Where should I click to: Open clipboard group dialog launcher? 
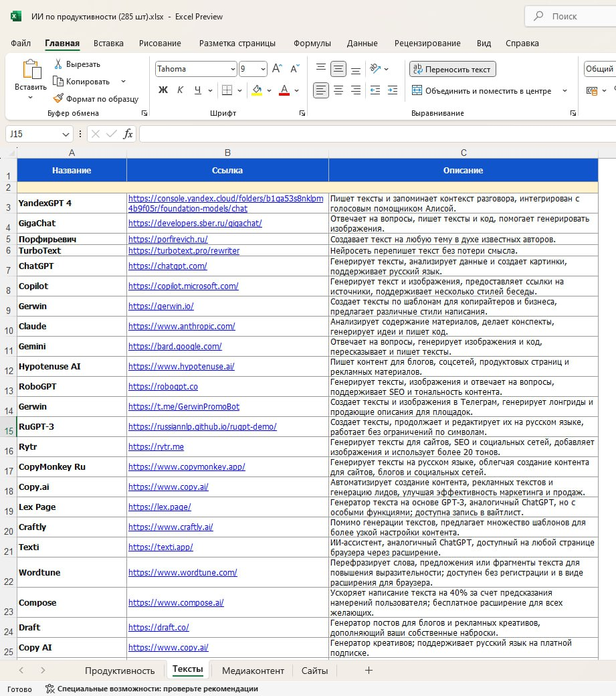coord(144,113)
